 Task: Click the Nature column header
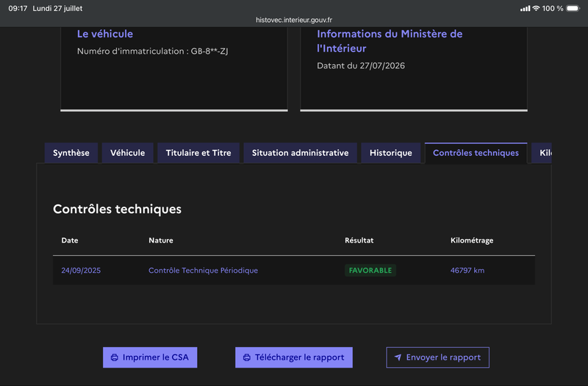tap(161, 240)
